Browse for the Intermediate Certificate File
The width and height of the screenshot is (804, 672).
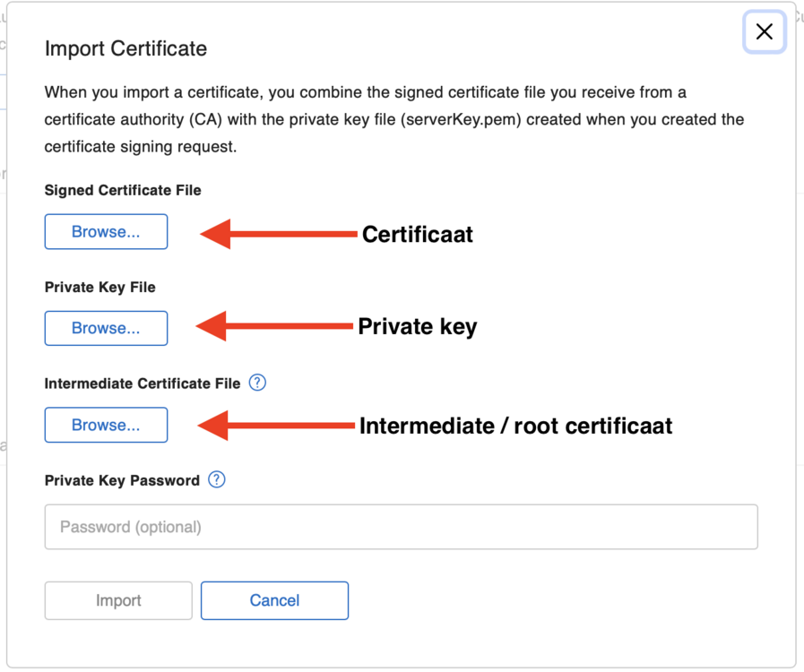pos(106,425)
